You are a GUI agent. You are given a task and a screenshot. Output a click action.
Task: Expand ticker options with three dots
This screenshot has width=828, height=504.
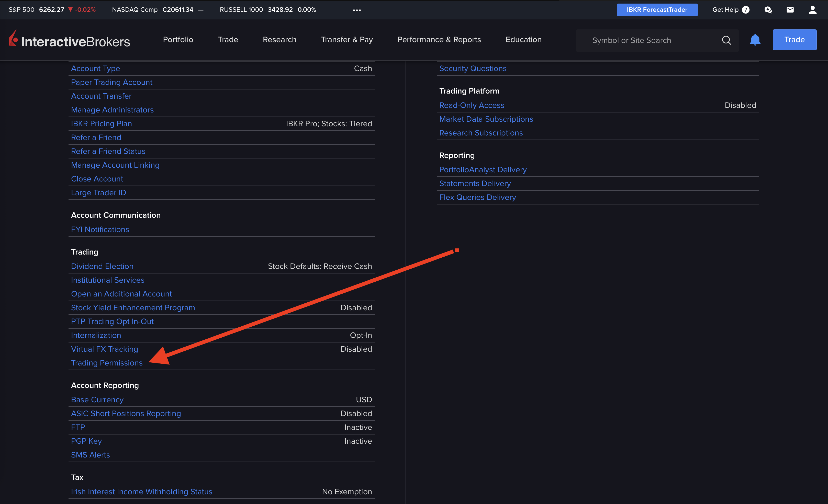(357, 10)
